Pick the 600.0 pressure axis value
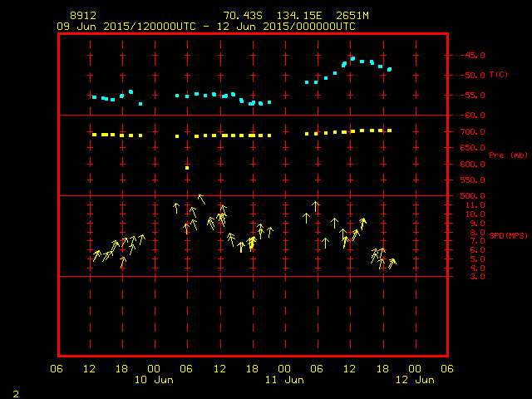 pyautogui.click(x=473, y=165)
